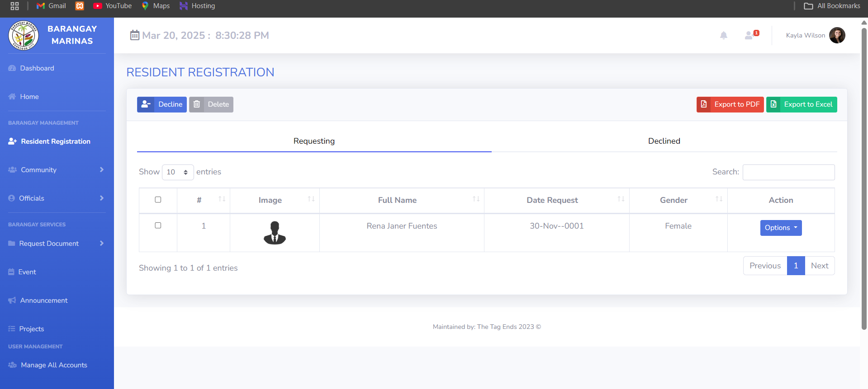Viewport: 868px width, 389px height.
Task: Expand the Community sidebar menu
Action: click(x=57, y=170)
